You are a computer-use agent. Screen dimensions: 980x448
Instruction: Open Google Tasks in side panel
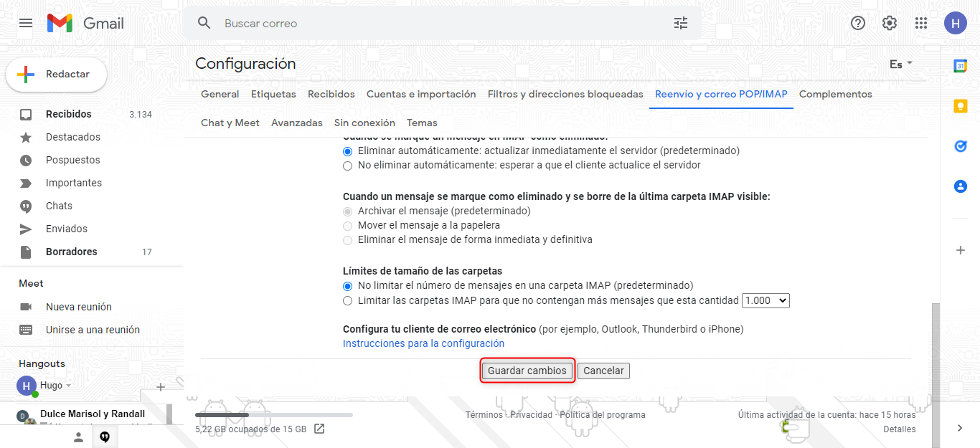[x=960, y=146]
